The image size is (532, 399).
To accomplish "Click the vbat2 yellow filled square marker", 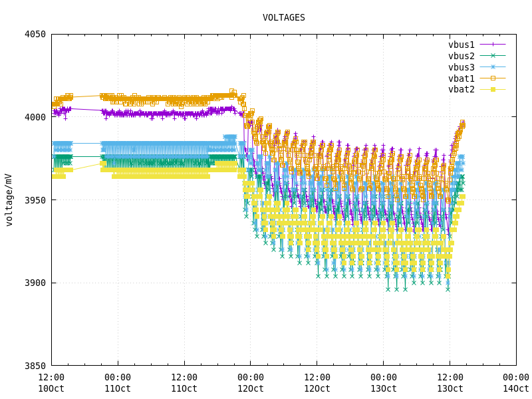I will coord(493,90).
